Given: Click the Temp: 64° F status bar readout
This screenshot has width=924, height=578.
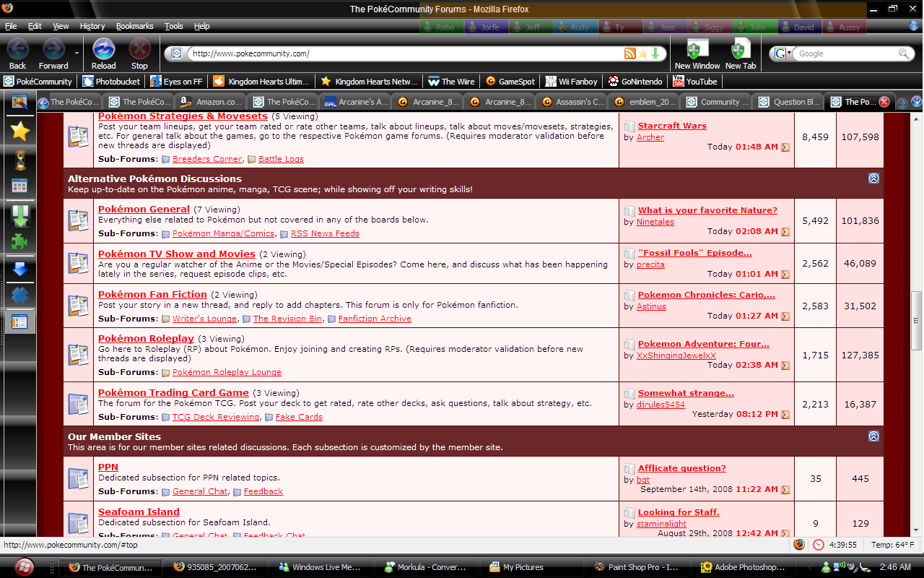Looking at the screenshot, I should (892, 545).
